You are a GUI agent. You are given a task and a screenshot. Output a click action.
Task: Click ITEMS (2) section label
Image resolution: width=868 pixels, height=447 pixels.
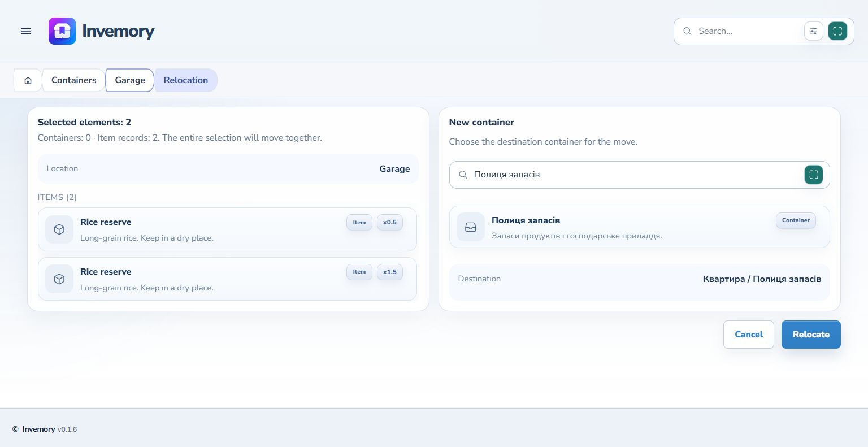click(x=57, y=198)
